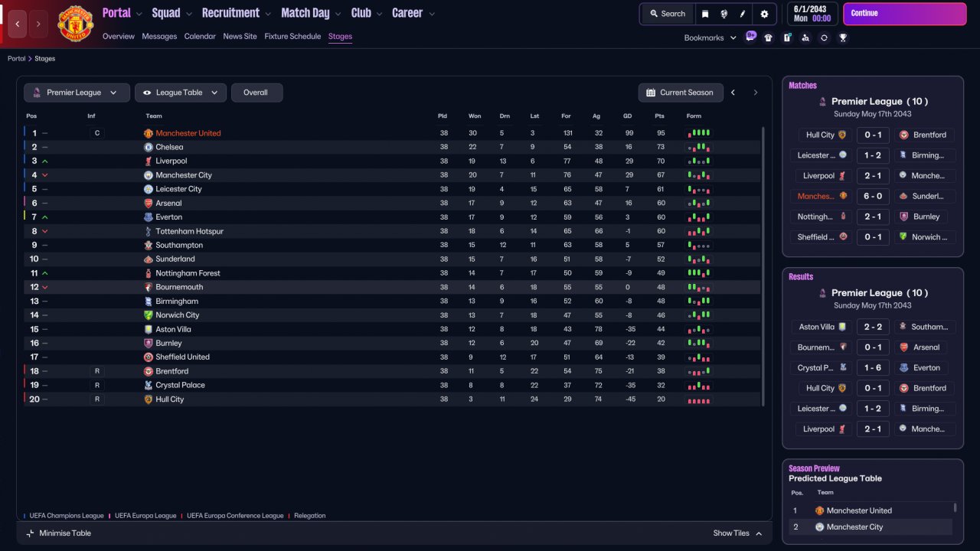Click the Won column header
The image size is (980, 551).
click(475, 116)
